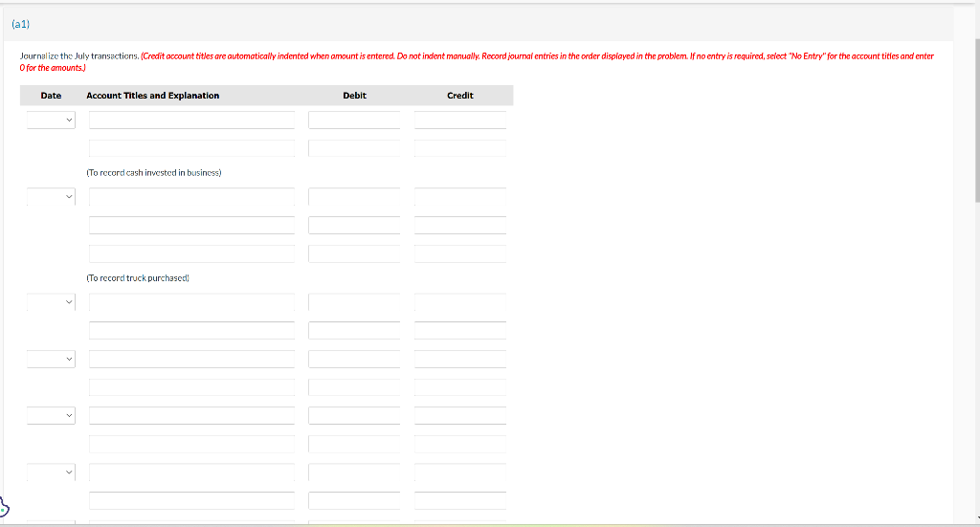Click first-line debit field of sixth entry
The image size is (980, 527).
tap(354, 472)
